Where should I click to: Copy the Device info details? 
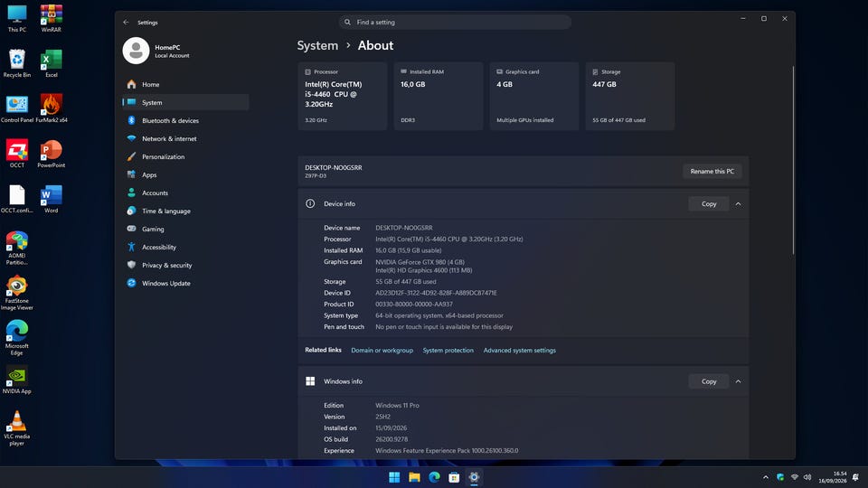[x=709, y=204]
